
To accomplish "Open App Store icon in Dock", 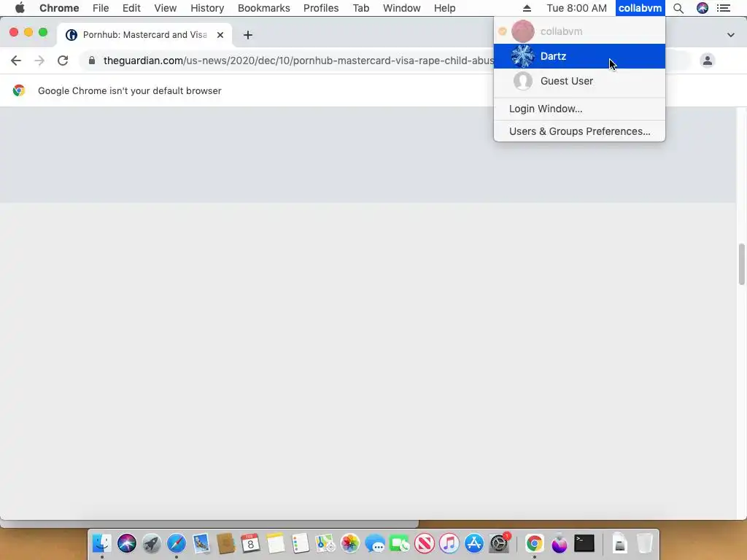I will (474, 543).
